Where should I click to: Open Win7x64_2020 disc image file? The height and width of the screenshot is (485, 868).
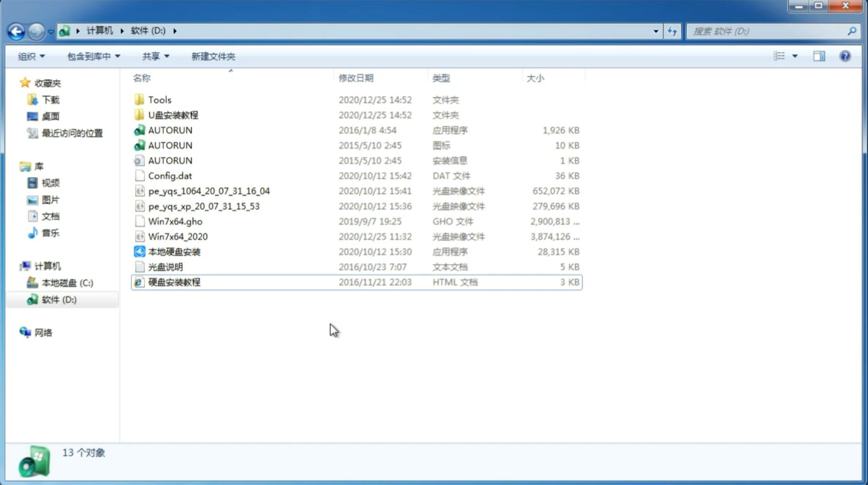[x=177, y=236]
